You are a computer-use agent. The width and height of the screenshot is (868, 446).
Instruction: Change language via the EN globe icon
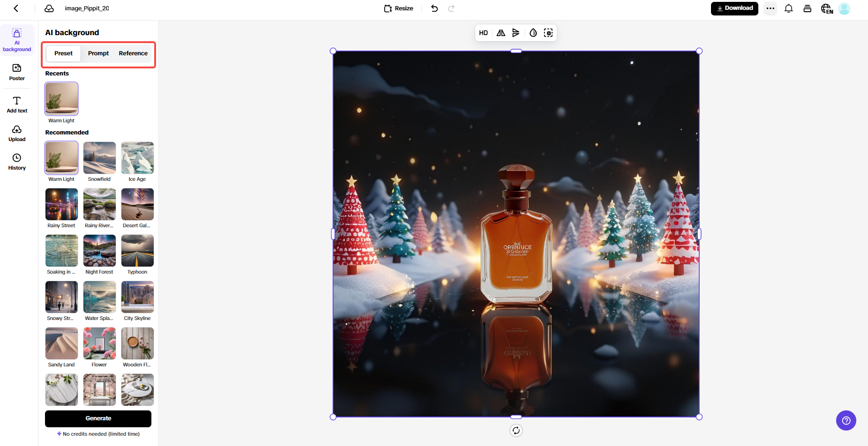tap(826, 8)
